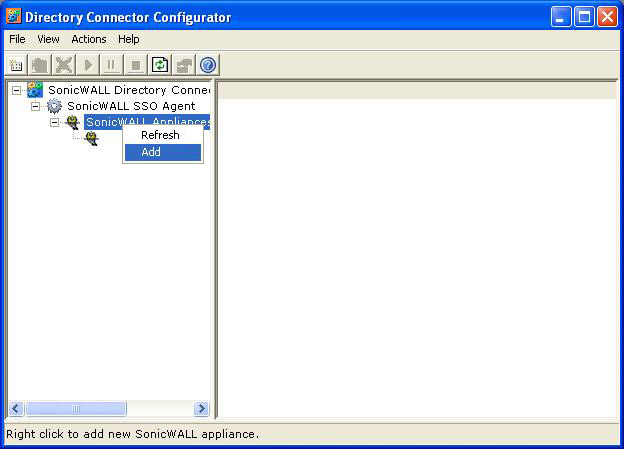Click the Start service play icon

tap(88, 65)
